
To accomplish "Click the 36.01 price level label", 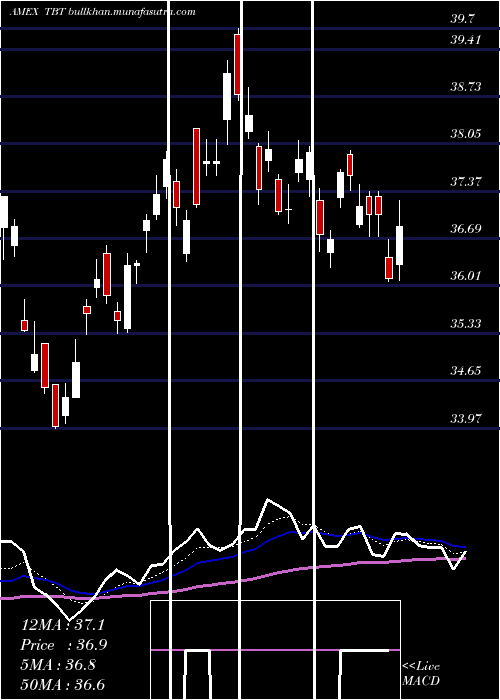I will pyautogui.click(x=466, y=275).
